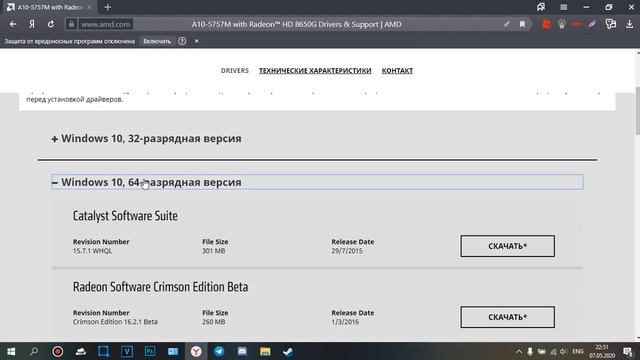Open the Windows notification center
The width and height of the screenshot is (640, 360).
coord(628,351)
